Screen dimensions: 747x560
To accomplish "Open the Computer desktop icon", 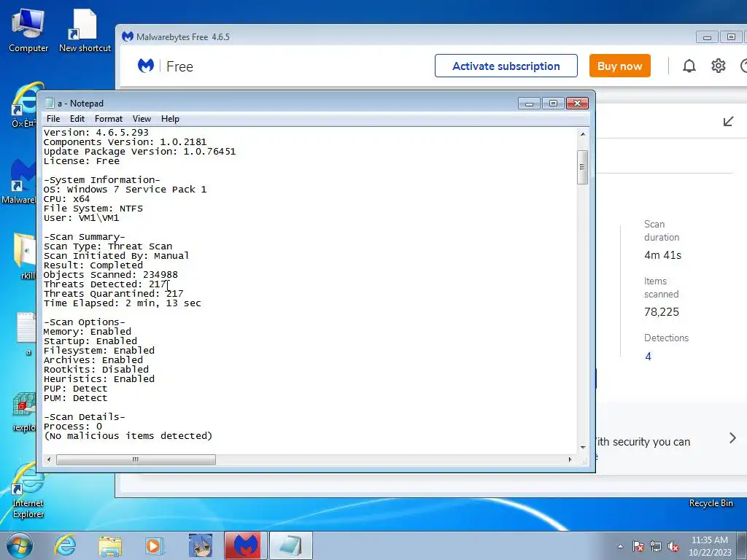I will [28, 29].
